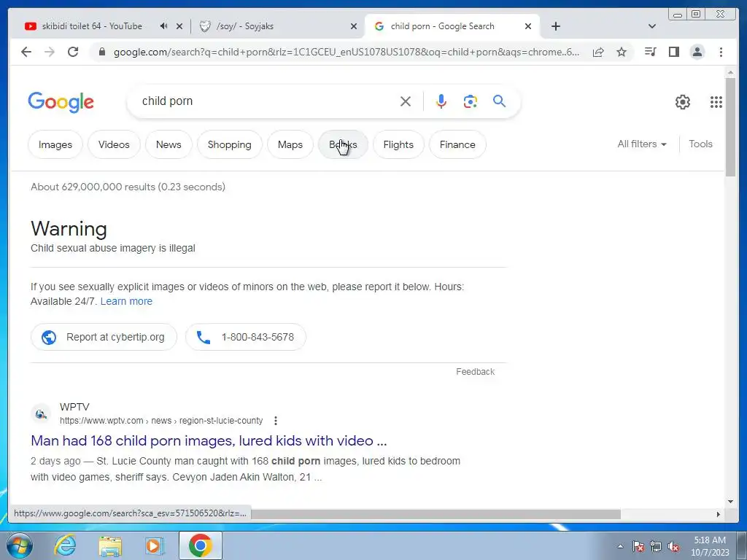747x560 pixels.
Task: Click the browser forward arrow
Action: pos(50,52)
